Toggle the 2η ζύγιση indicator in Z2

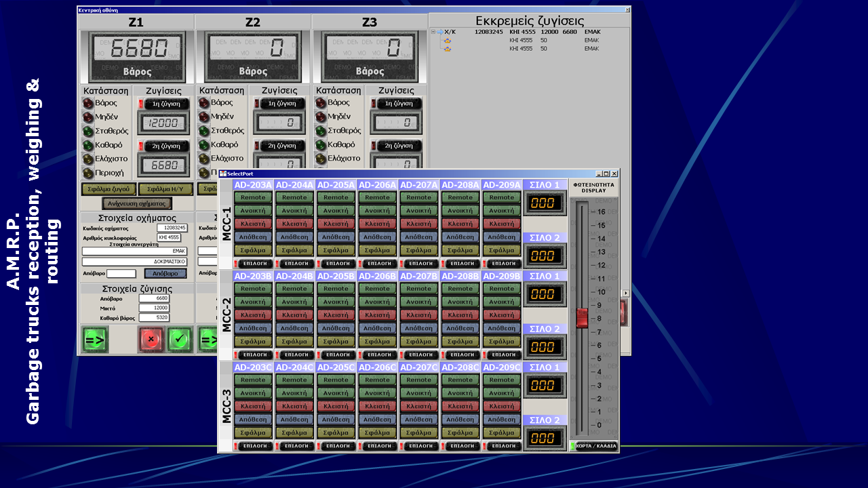click(281, 146)
